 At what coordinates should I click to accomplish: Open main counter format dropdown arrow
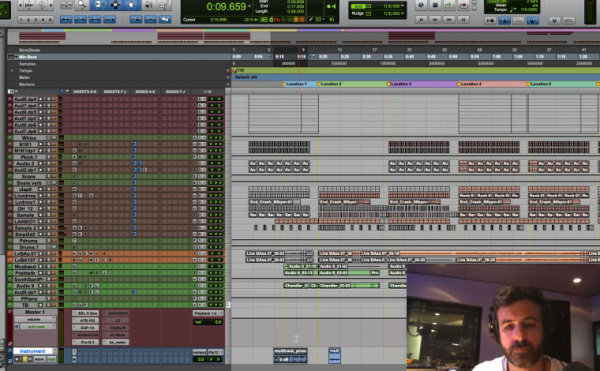pyautogui.click(x=249, y=7)
